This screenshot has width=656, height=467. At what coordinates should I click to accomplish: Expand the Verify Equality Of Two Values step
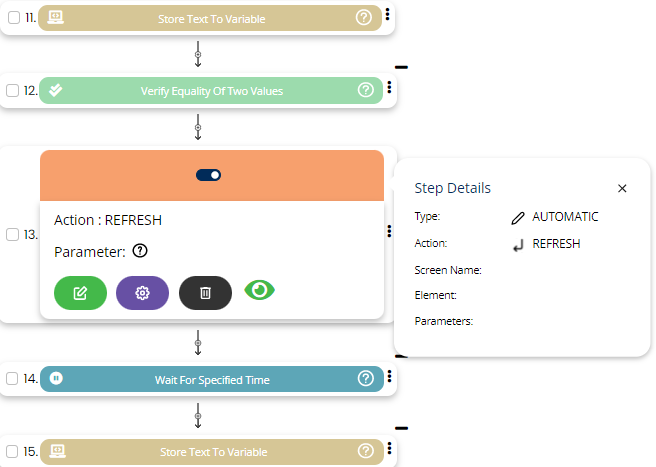pyautogui.click(x=211, y=91)
